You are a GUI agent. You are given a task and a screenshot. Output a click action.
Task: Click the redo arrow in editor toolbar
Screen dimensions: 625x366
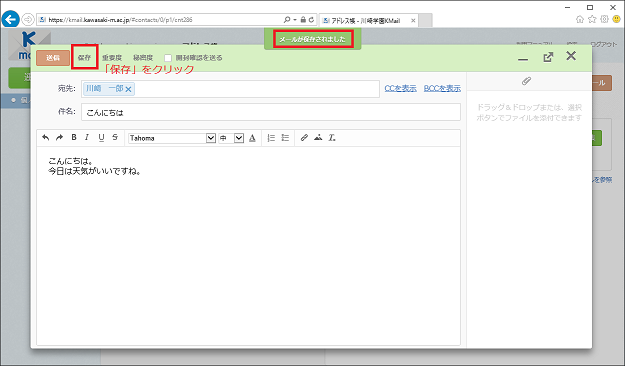point(59,138)
